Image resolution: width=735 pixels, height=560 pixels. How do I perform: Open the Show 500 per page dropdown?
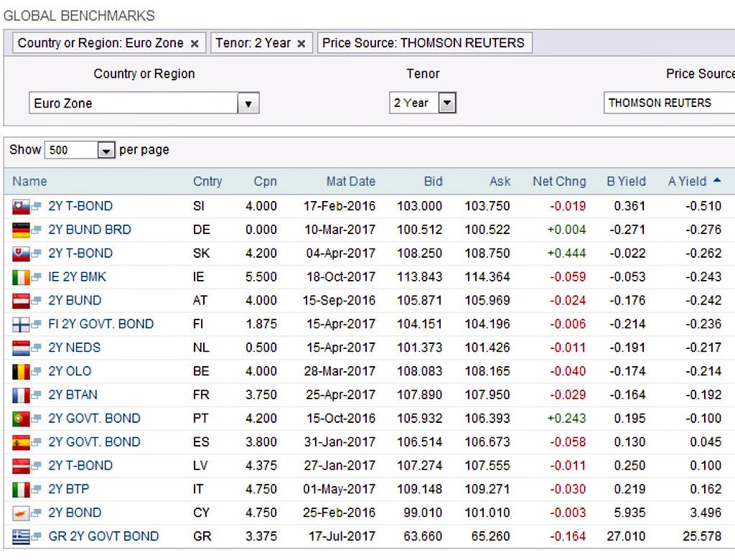click(106, 150)
